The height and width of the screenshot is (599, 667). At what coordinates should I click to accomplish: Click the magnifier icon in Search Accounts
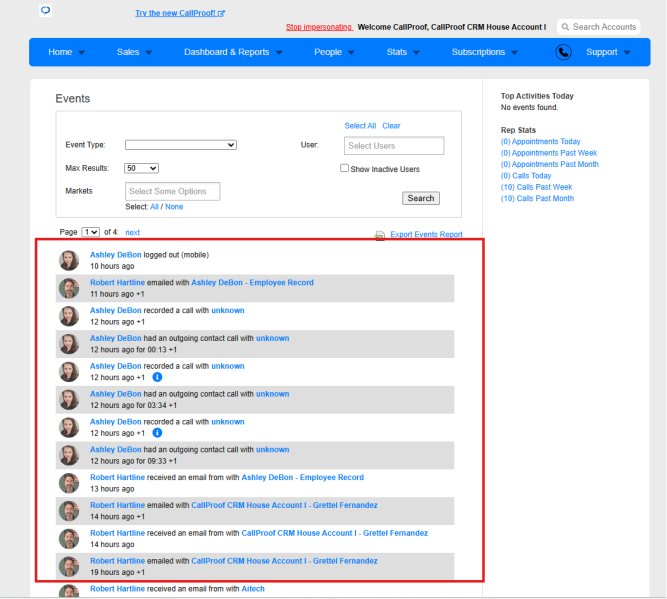tap(565, 27)
